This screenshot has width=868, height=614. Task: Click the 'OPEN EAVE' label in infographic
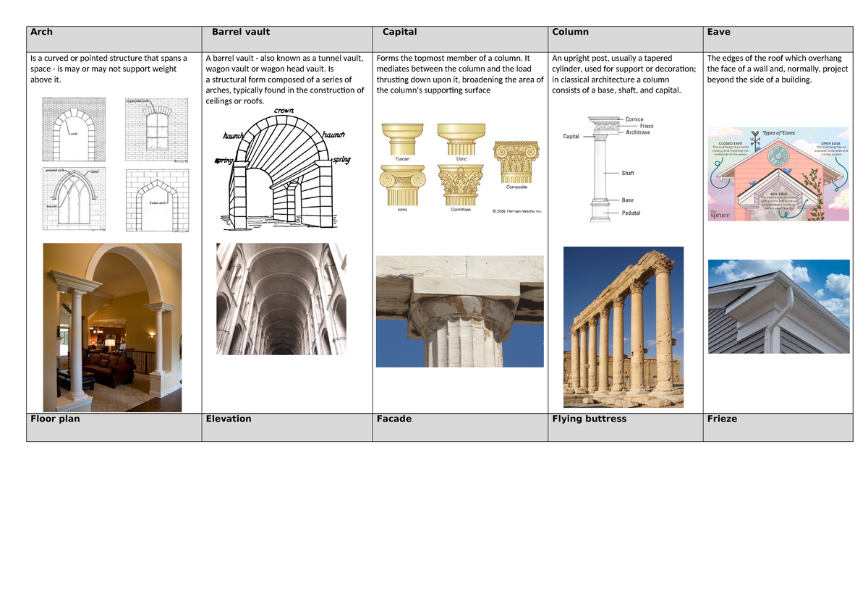(x=830, y=144)
